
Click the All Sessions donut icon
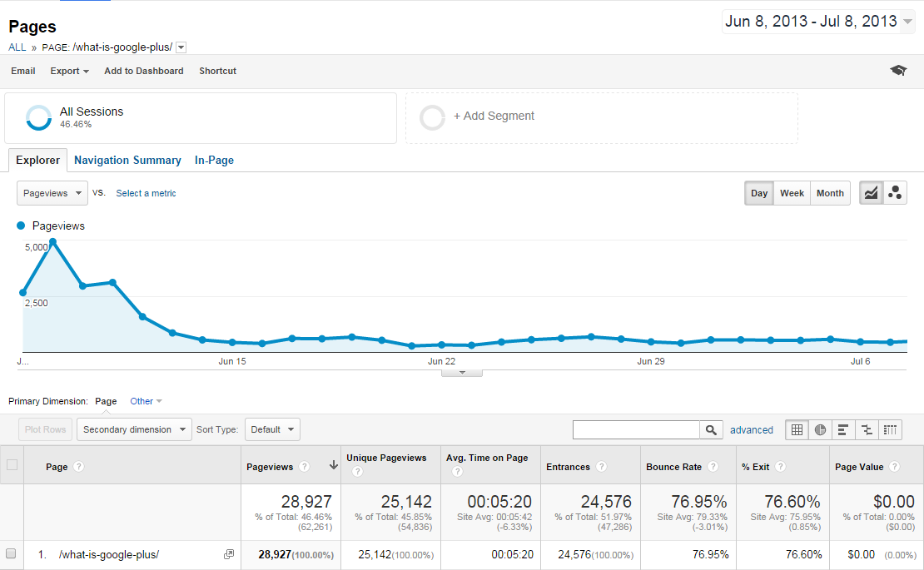(39, 117)
